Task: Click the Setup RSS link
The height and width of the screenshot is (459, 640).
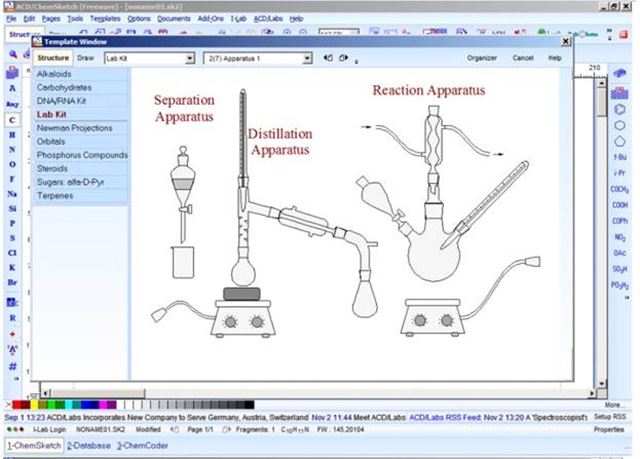Action: coord(609,417)
